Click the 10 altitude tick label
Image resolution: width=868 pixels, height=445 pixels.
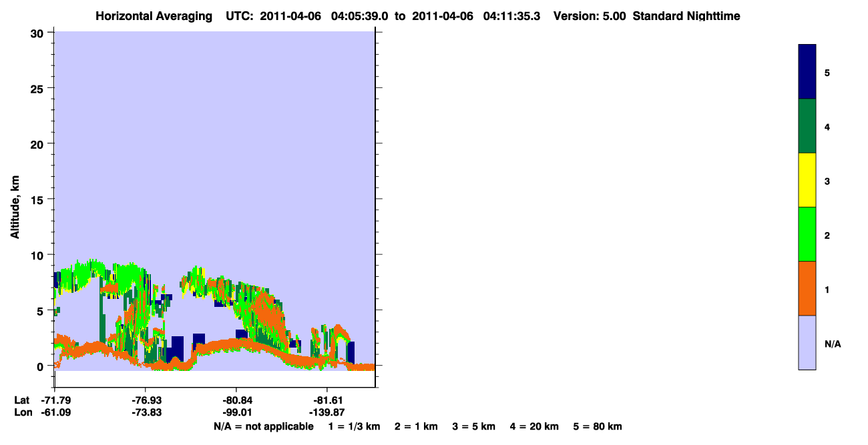click(x=38, y=255)
